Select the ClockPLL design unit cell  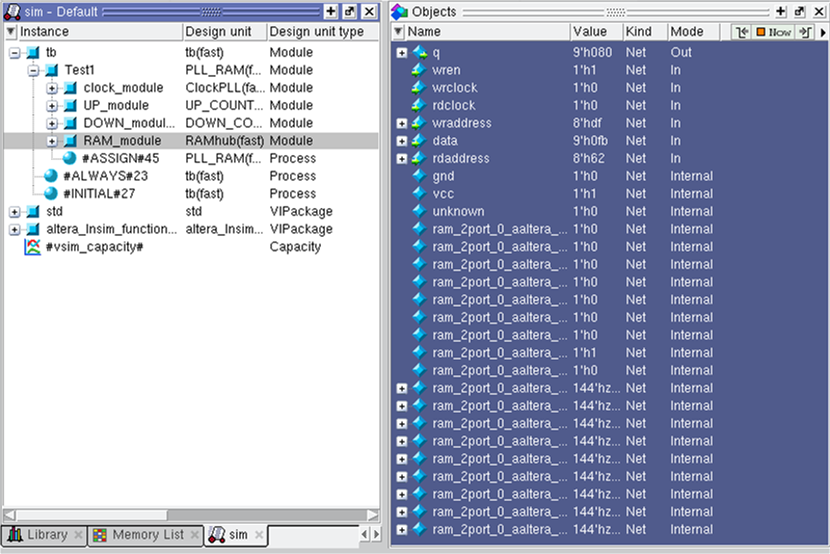[x=225, y=88]
